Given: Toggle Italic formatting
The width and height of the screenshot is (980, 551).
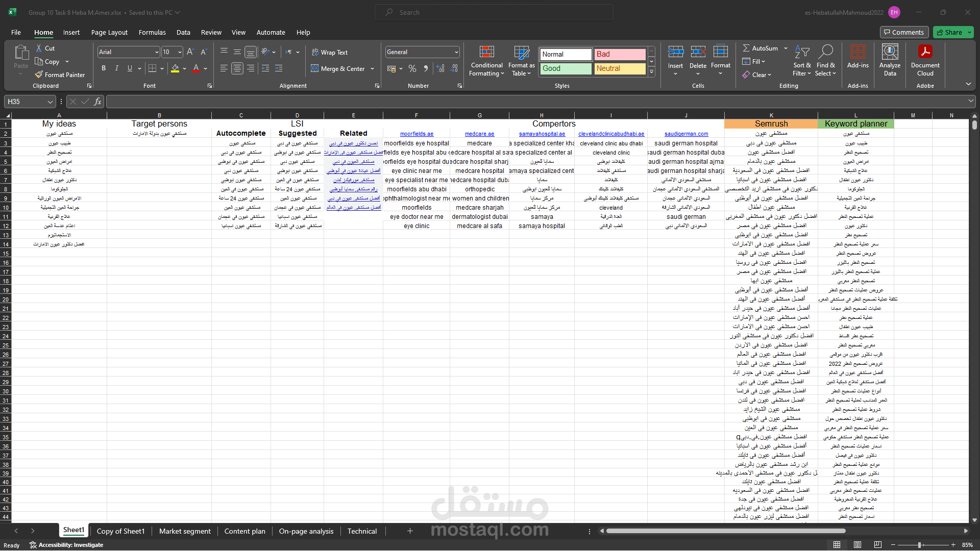Looking at the screenshot, I should [x=116, y=68].
